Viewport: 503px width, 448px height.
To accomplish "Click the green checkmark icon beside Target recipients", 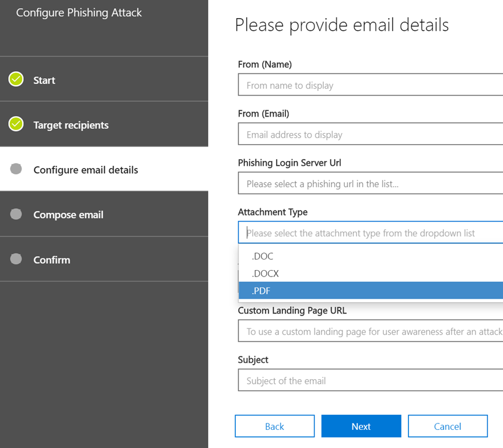I will coord(16,124).
